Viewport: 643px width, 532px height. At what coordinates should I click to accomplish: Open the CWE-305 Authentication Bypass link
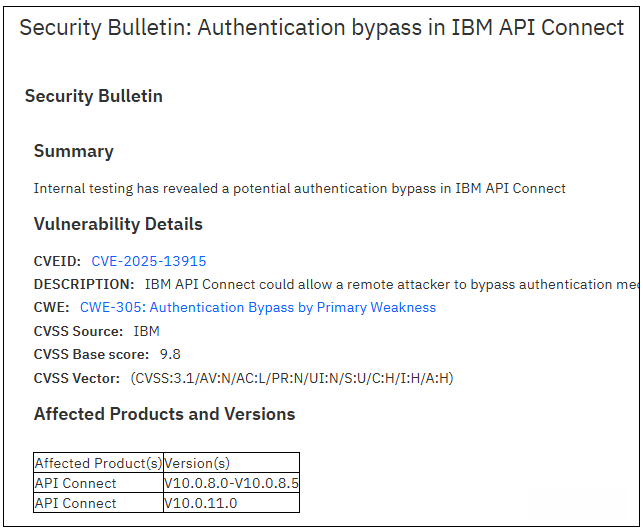click(258, 307)
